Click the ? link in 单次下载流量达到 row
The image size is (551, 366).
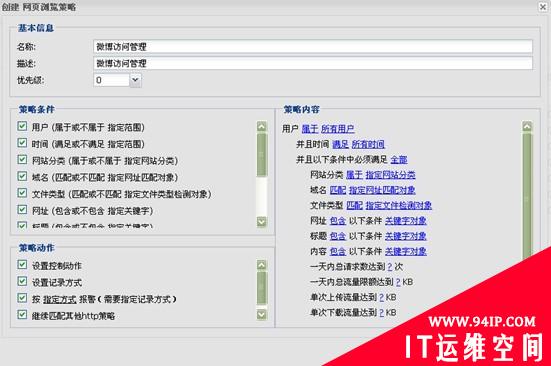382,312
